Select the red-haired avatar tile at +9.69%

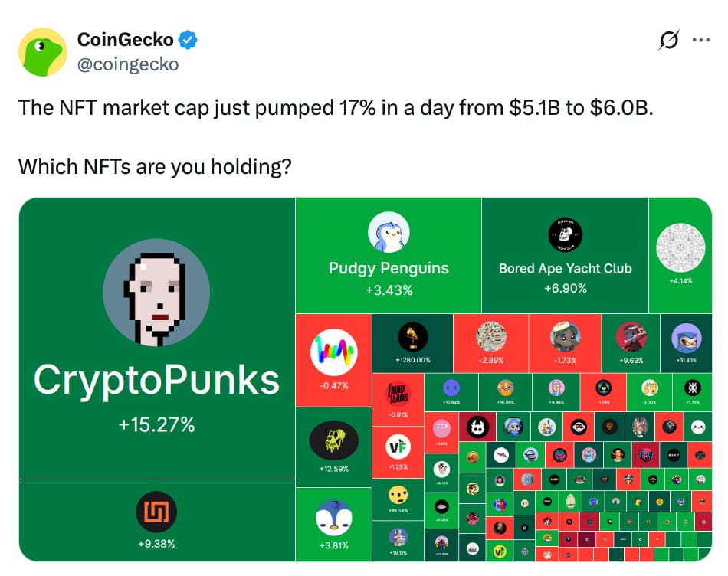click(x=631, y=343)
